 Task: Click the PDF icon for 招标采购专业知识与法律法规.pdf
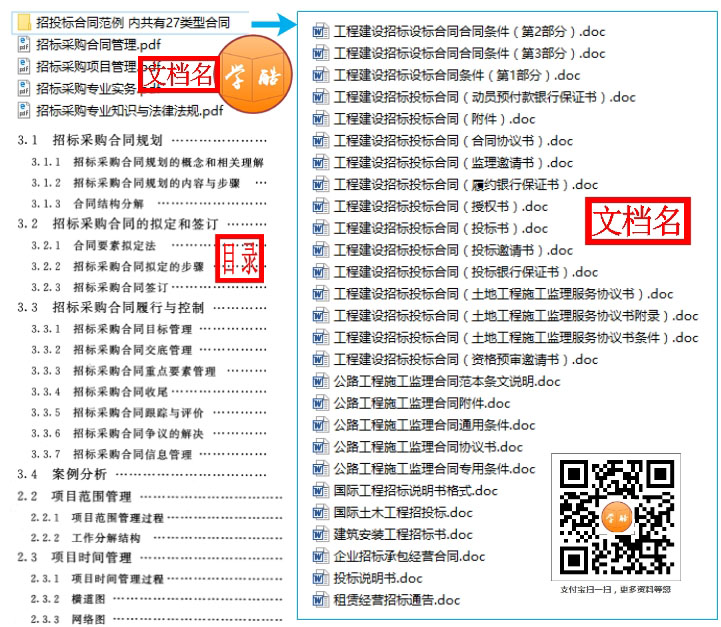click(x=25, y=110)
